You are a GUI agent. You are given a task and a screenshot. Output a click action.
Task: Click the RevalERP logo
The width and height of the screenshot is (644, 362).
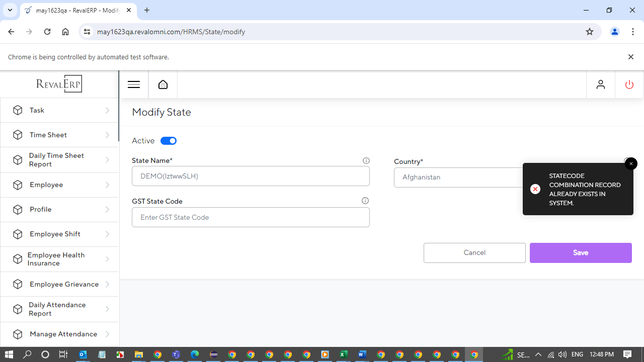coord(59,84)
